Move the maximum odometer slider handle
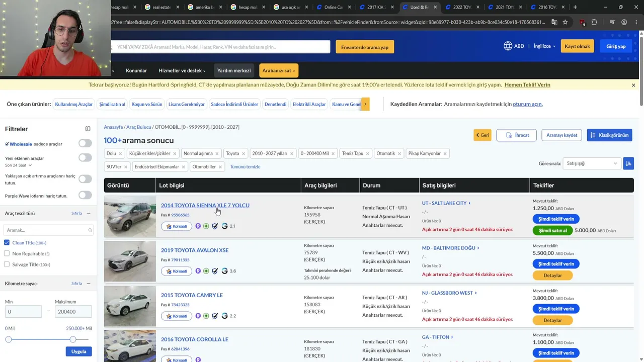Screen dimensions: 644x362 pyautogui.click(x=73, y=339)
